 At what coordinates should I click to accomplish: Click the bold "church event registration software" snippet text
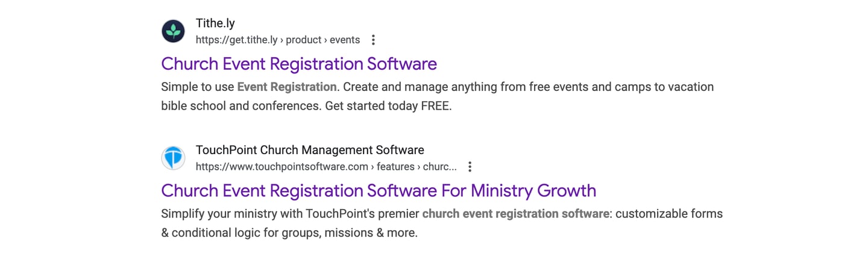pyautogui.click(x=515, y=214)
